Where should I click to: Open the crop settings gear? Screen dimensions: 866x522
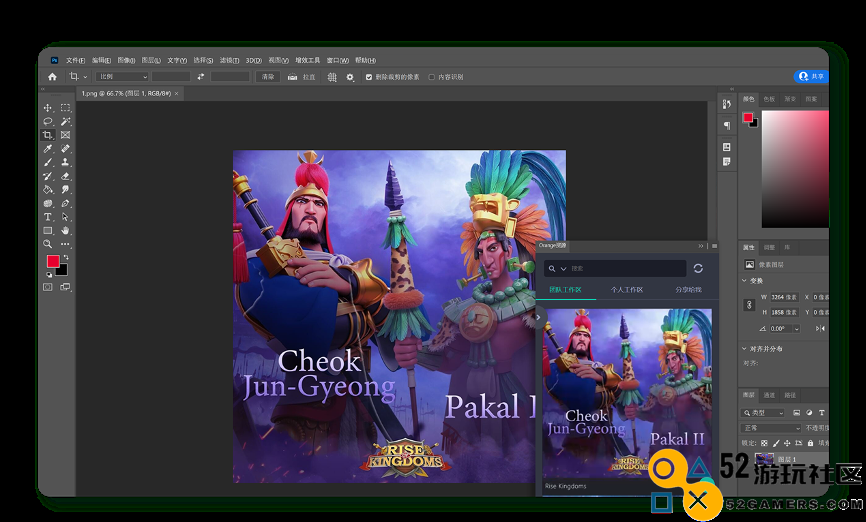tap(350, 77)
